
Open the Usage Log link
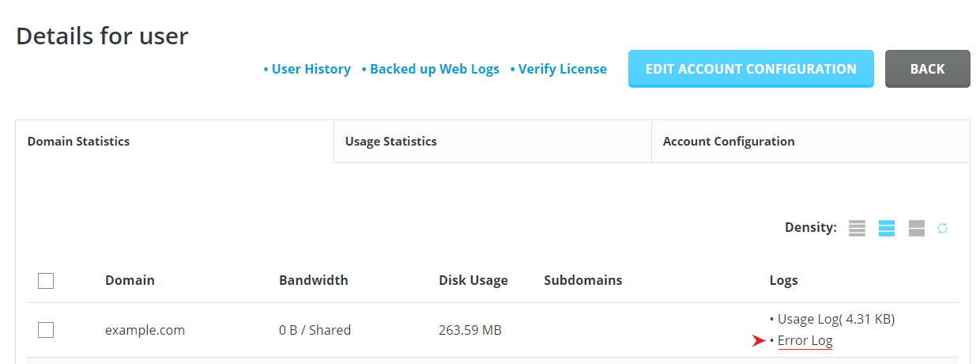[x=835, y=319]
